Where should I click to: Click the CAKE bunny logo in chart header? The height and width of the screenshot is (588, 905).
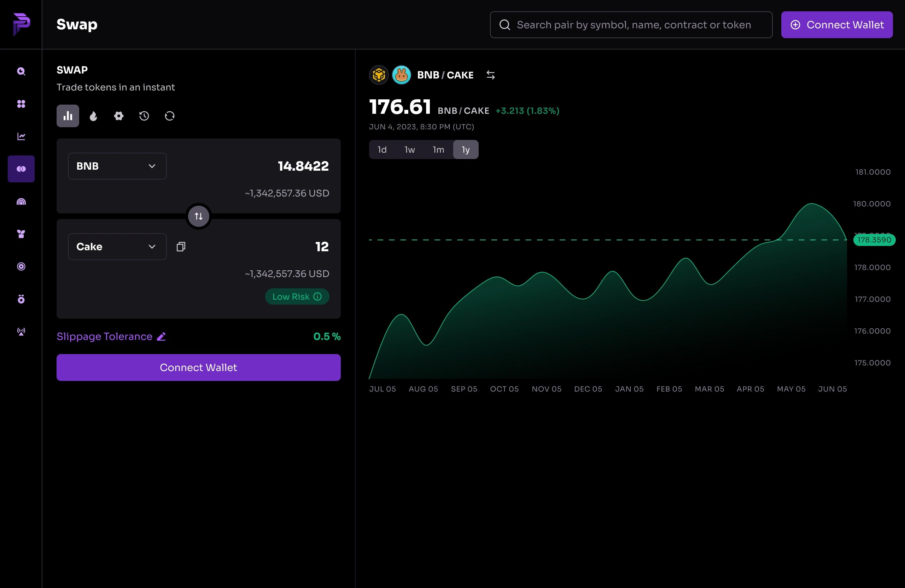402,75
